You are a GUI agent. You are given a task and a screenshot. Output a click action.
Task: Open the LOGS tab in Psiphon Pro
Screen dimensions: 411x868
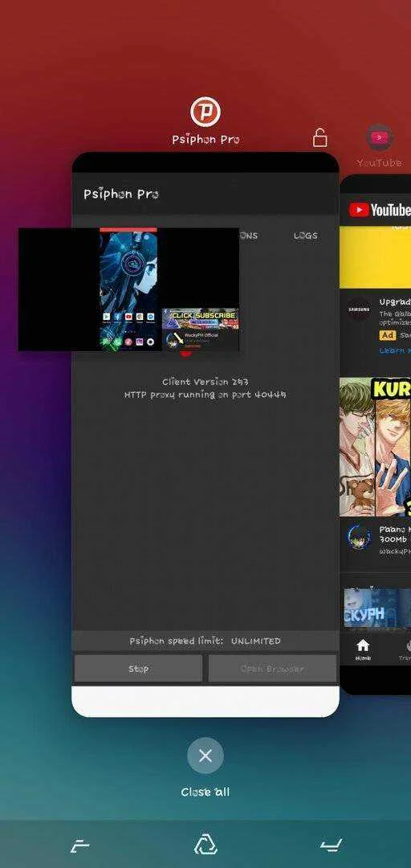pyautogui.click(x=305, y=235)
